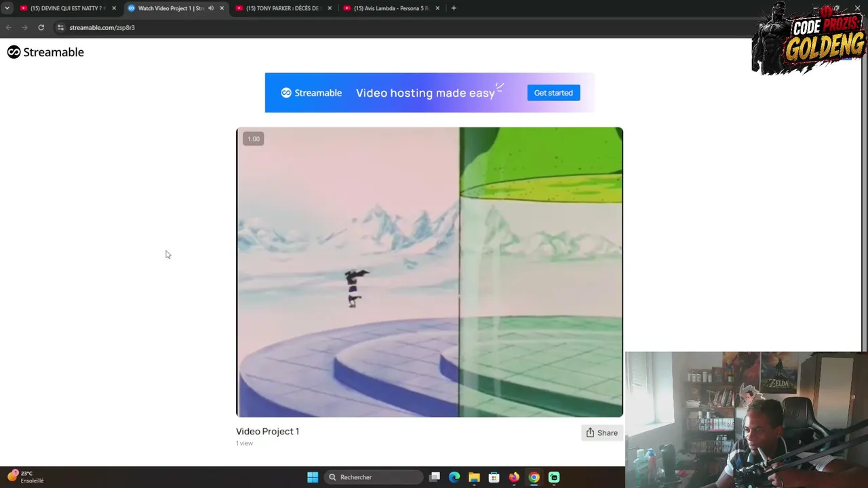This screenshot has width=868, height=488.
Task: Open Microsoft Store from the taskbar
Action: (494, 477)
